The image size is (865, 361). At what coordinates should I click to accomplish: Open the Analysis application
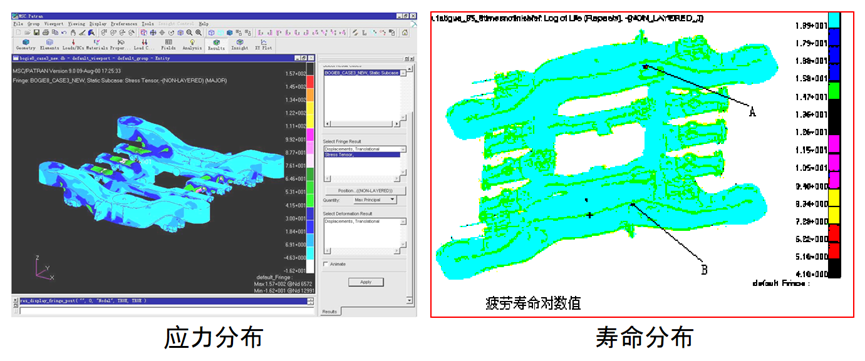click(x=192, y=45)
